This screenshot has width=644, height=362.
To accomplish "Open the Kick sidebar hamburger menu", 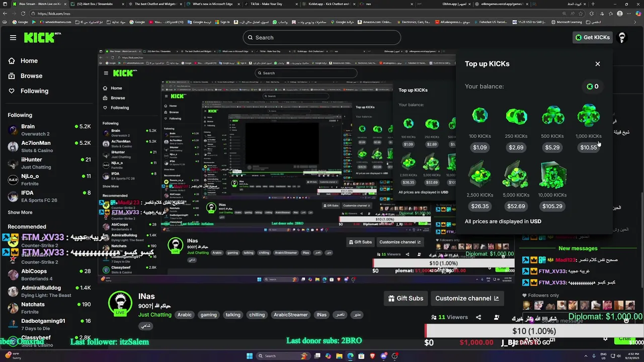I will click(13, 37).
